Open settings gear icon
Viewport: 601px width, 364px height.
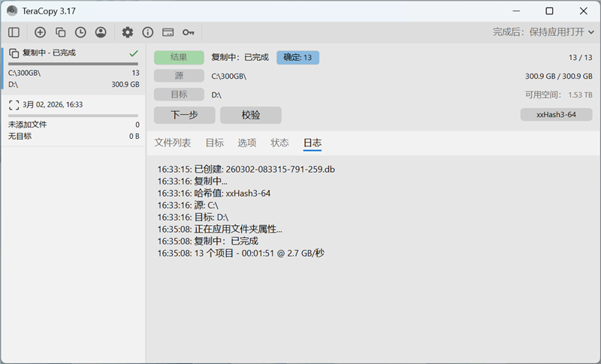(x=128, y=32)
